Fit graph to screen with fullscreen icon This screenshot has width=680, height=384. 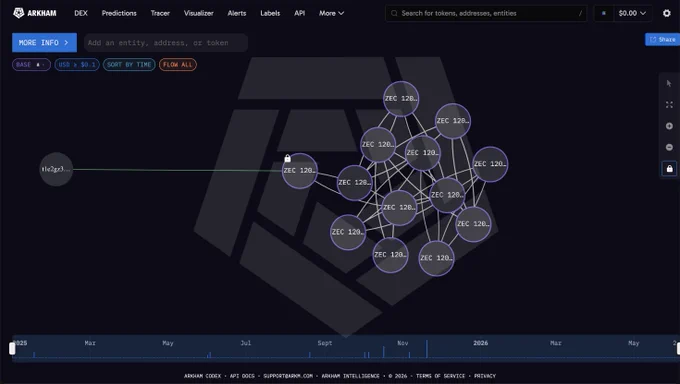pos(669,105)
